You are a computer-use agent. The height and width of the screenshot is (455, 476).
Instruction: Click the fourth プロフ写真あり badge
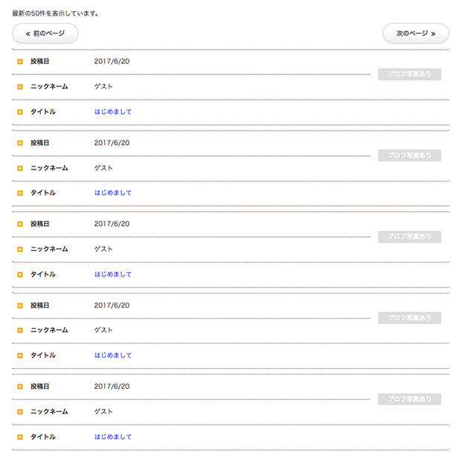click(409, 317)
